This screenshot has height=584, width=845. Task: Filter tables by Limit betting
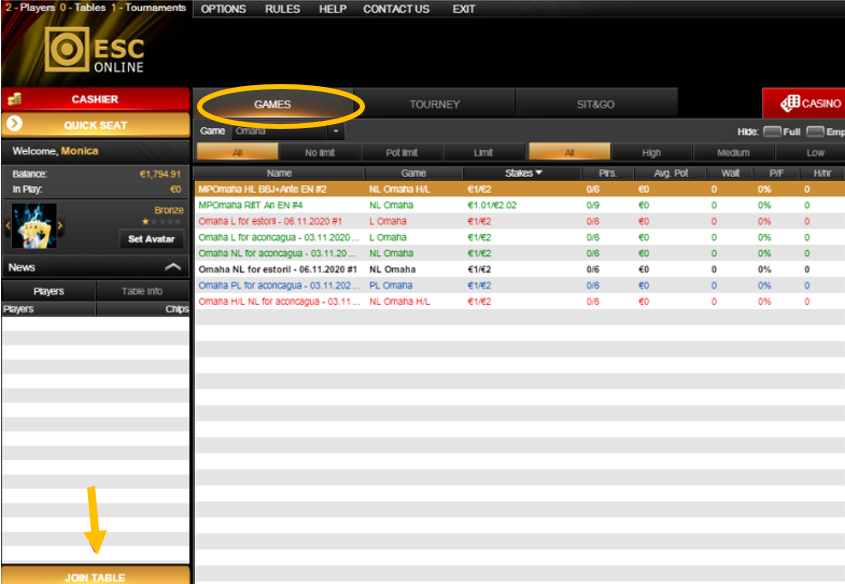pyautogui.click(x=483, y=152)
